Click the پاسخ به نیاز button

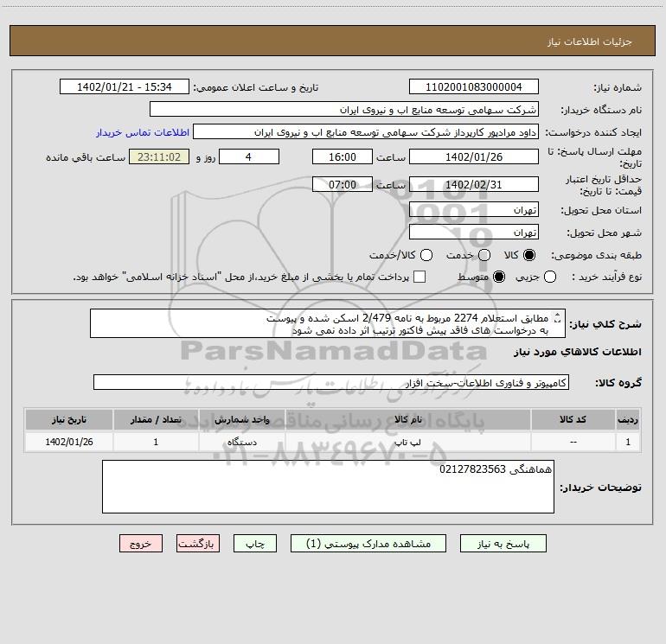503,544
